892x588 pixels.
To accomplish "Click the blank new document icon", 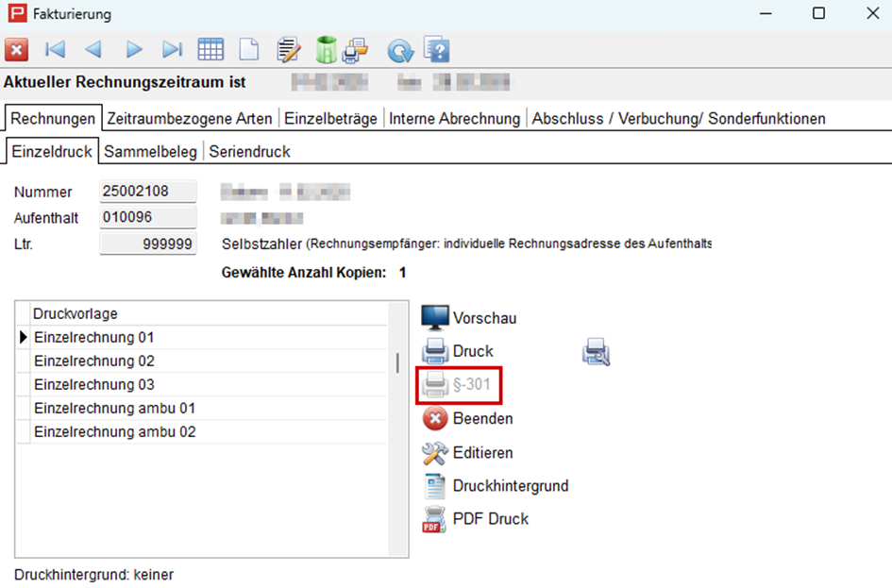I will 248,50.
